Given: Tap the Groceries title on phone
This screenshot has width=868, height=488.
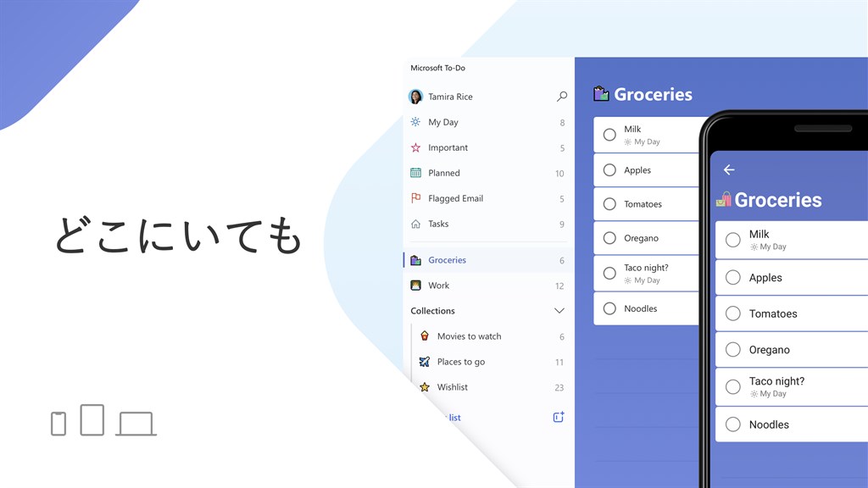Looking at the screenshot, I should pos(778,200).
